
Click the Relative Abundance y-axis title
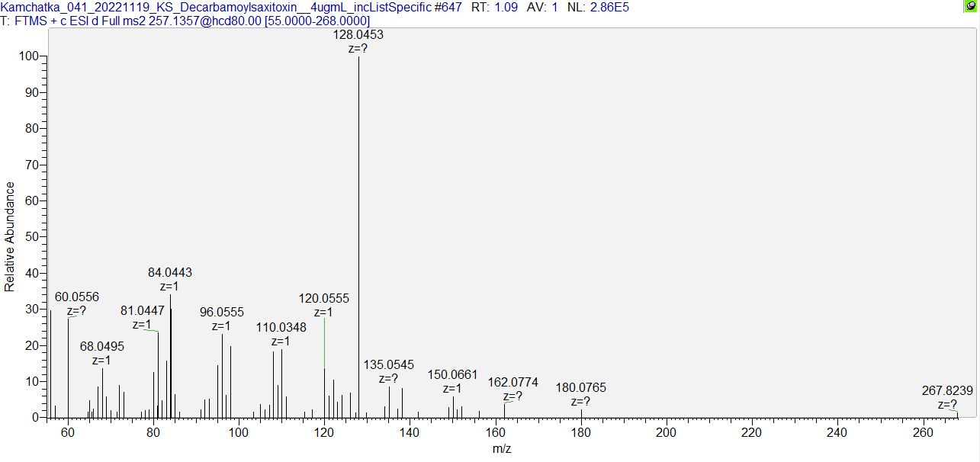click(x=10, y=236)
